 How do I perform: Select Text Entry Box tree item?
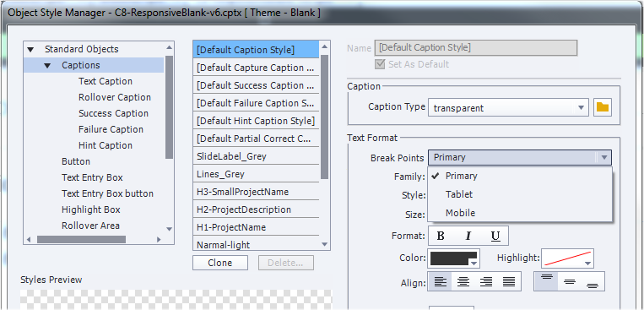tap(92, 177)
